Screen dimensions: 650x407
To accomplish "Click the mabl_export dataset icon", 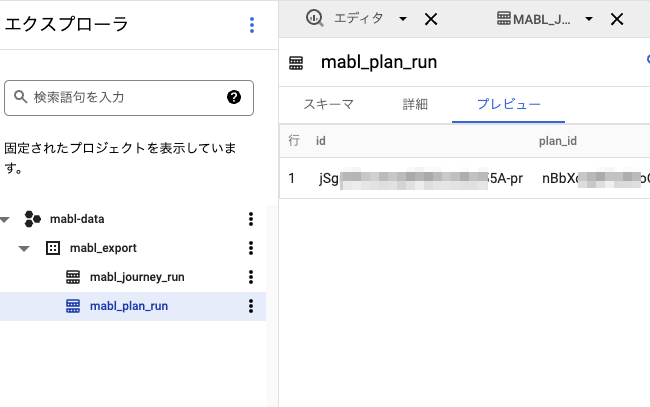I will (x=53, y=248).
